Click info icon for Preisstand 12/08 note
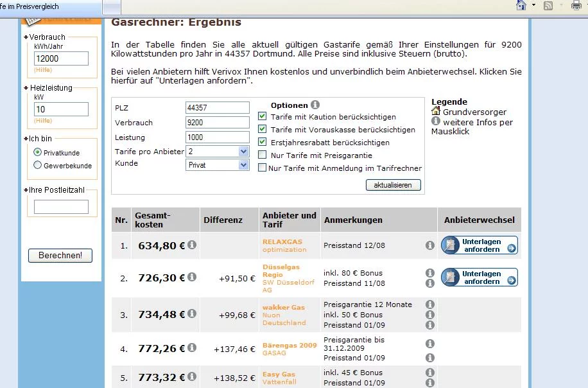 click(430, 245)
